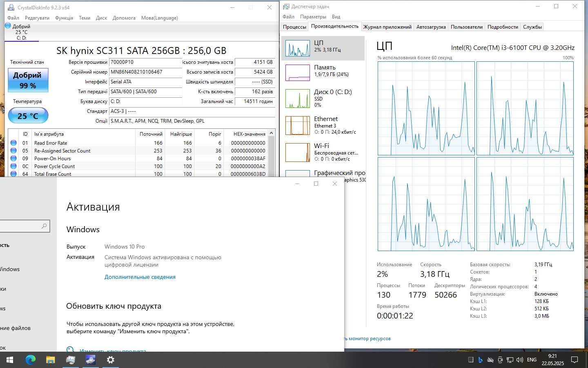
Task: Open Файл menu in CrystalDiskInfo
Action: [x=13, y=18]
